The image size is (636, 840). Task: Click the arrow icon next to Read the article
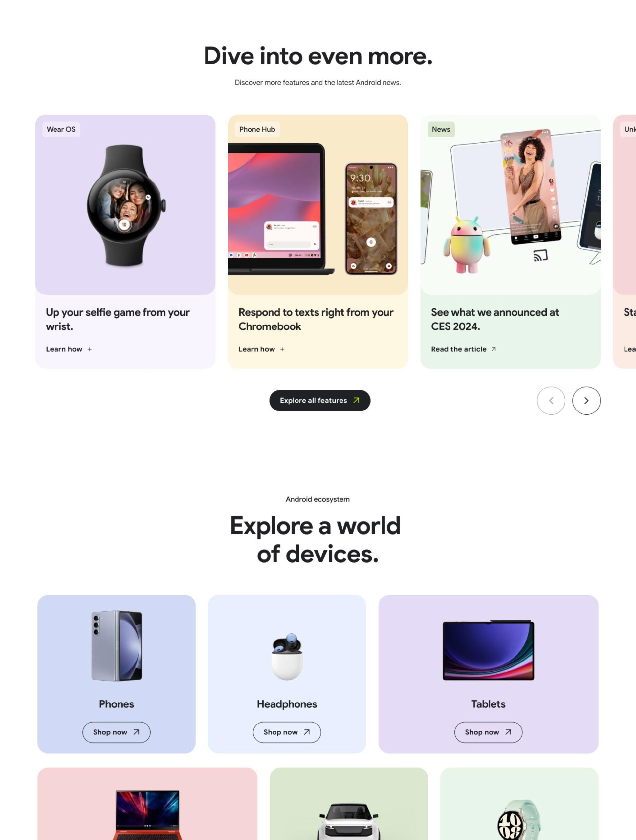[493, 349]
